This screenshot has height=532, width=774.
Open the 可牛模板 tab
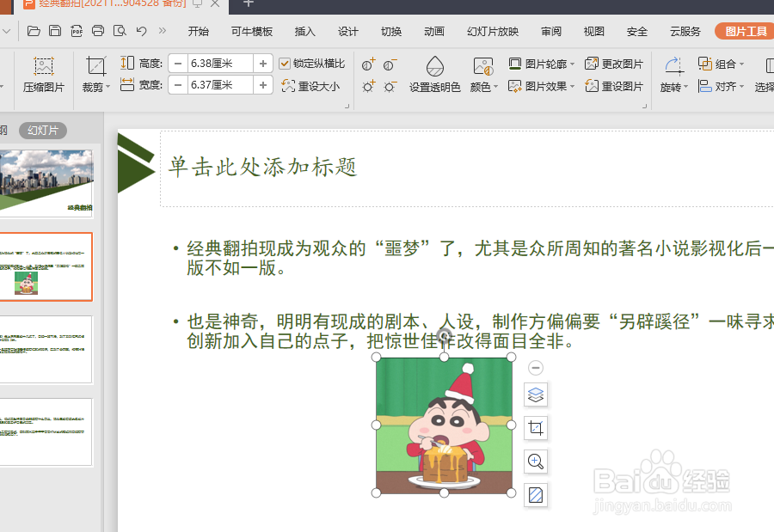tap(252, 31)
